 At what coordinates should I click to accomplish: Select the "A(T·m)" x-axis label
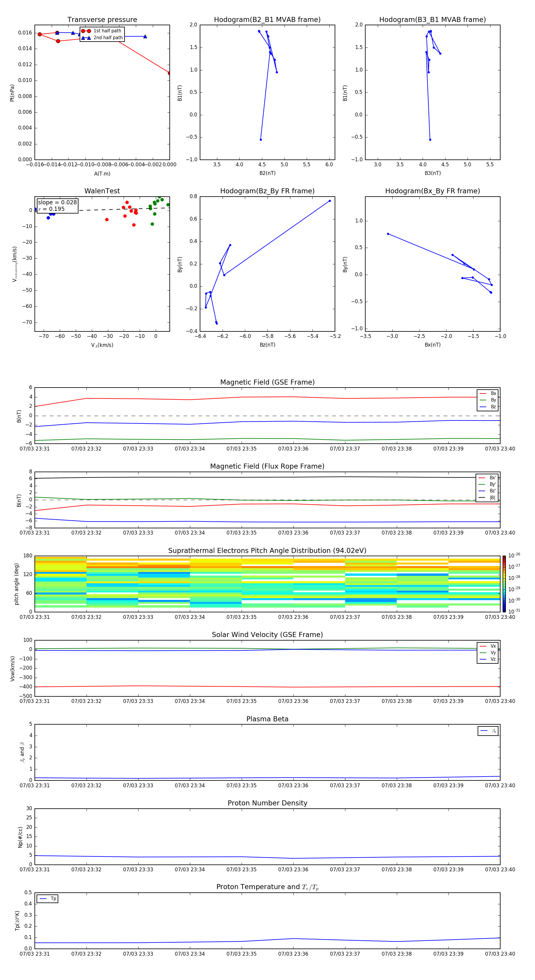102,173
